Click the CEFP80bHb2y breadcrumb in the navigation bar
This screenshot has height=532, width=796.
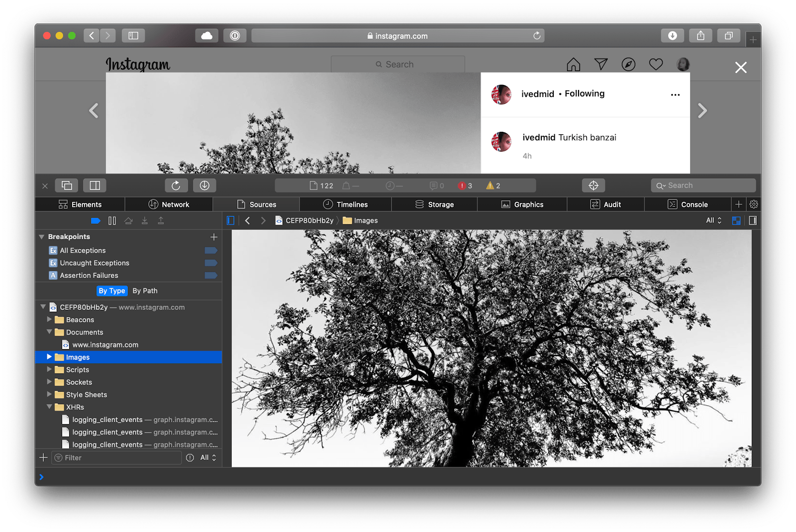308,220
